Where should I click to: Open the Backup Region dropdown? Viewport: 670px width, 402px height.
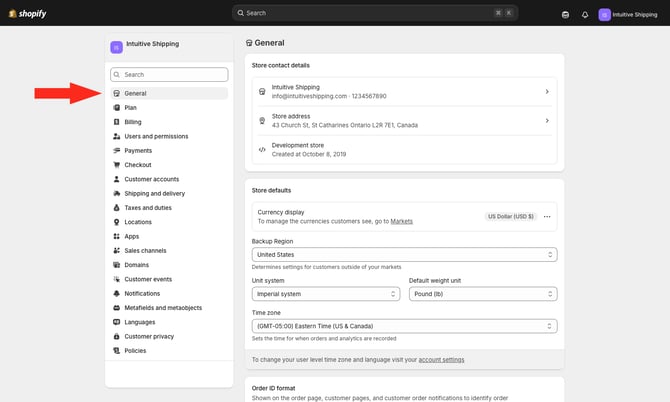click(x=404, y=255)
